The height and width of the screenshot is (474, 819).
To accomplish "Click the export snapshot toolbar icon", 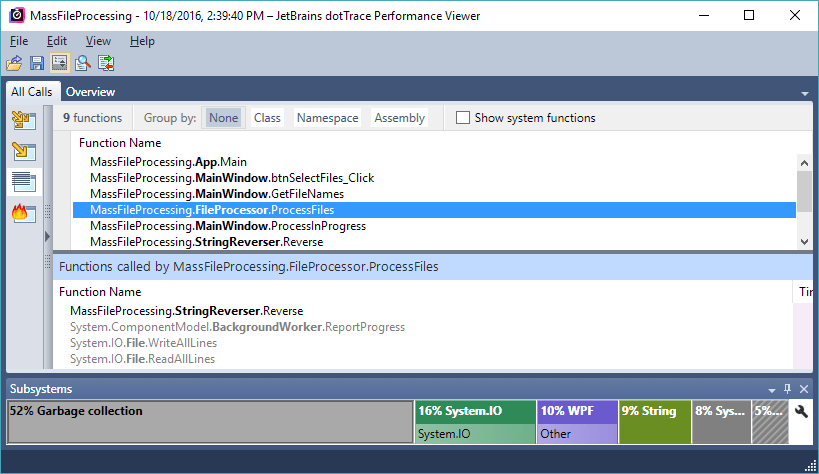I will [106, 63].
